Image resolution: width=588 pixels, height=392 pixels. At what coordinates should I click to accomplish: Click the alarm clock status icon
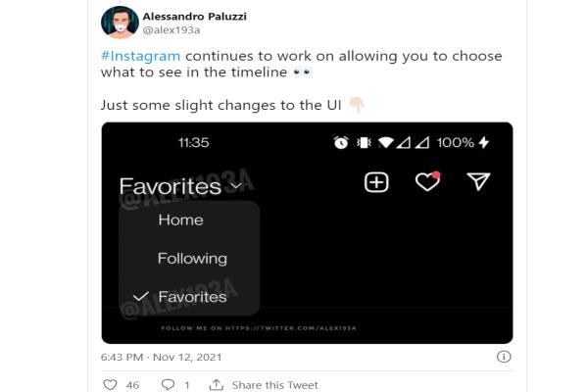[341, 142]
